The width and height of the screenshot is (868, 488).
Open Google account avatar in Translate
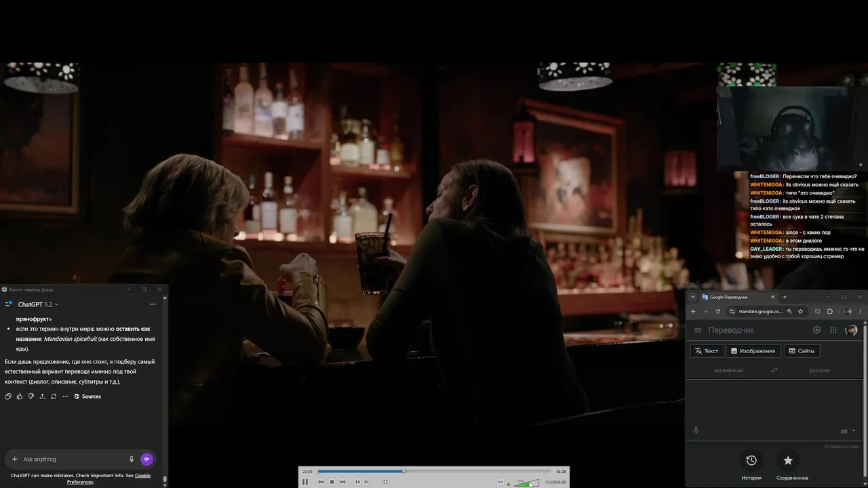pos(852,330)
